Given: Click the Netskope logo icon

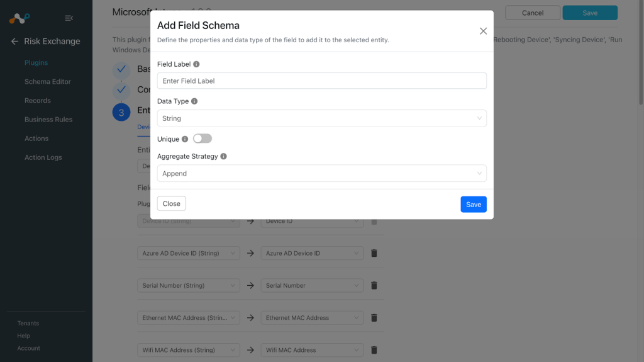Looking at the screenshot, I should (x=19, y=18).
